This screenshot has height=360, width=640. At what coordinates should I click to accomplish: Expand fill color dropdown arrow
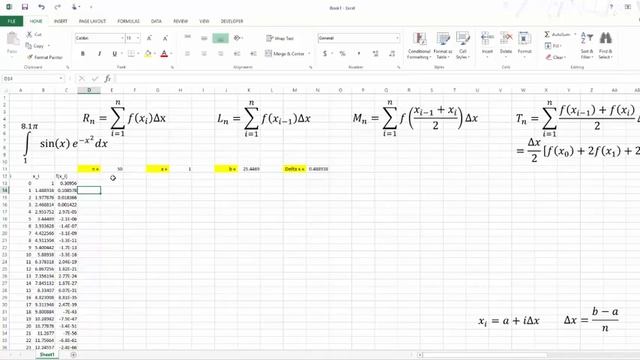click(154, 53)
